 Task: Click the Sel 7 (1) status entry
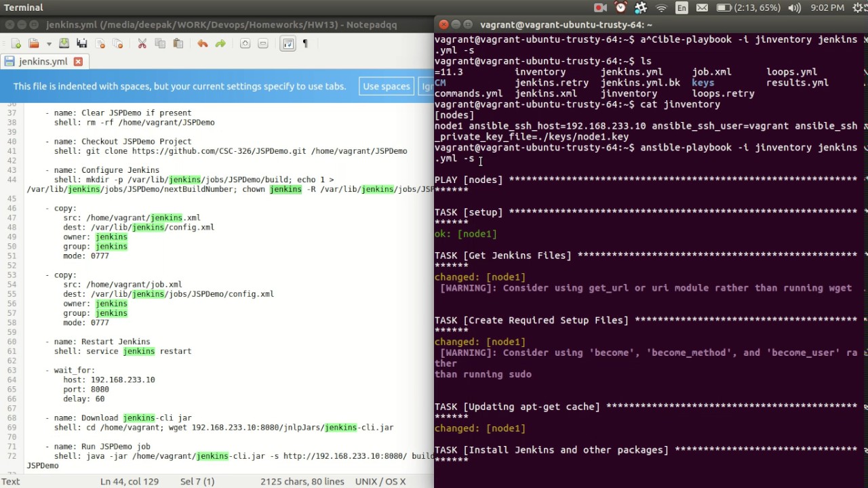click(x=197, y=481)
